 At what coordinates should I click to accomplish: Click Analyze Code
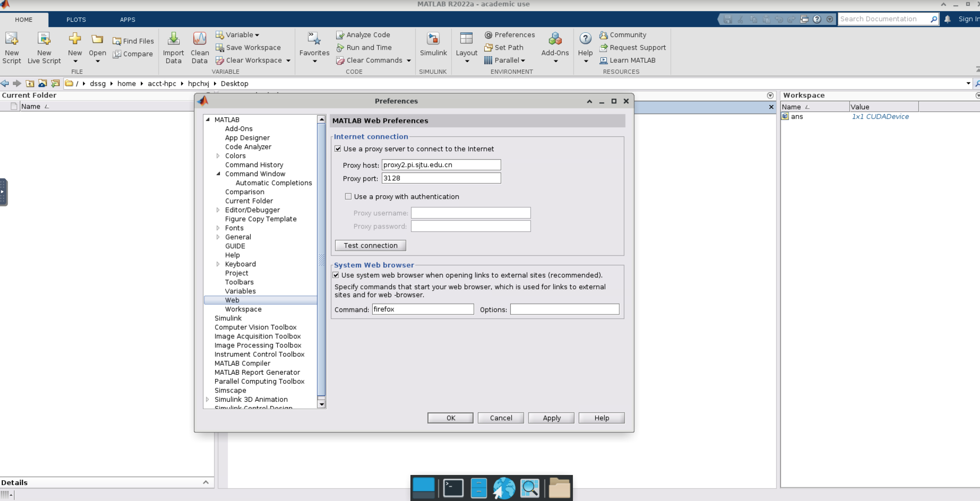363,35
